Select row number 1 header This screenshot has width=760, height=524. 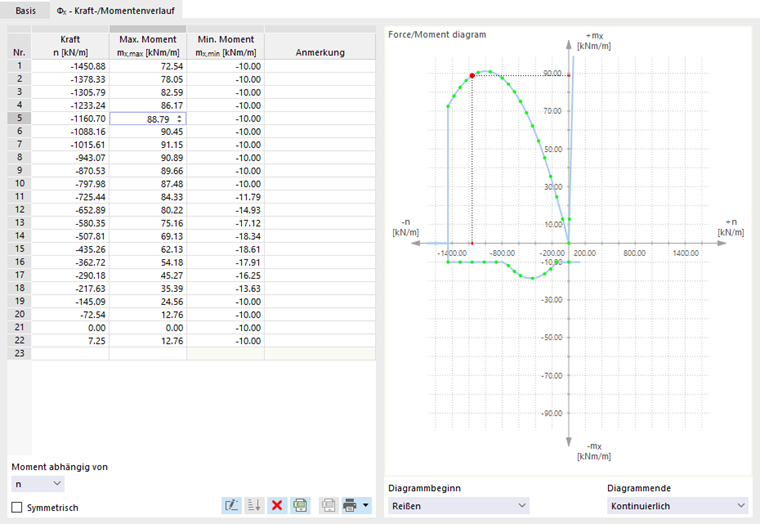[x=19, y=66]
